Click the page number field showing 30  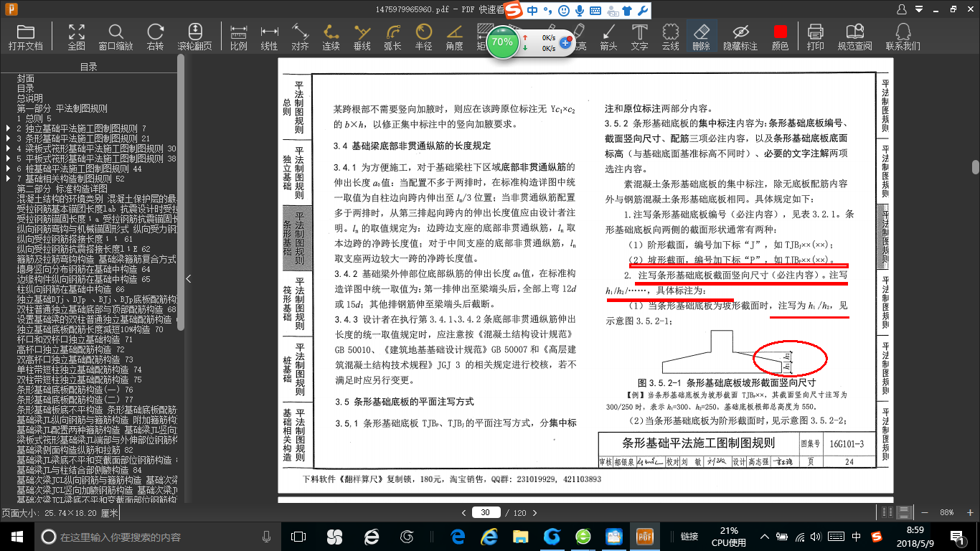point(486,512)
